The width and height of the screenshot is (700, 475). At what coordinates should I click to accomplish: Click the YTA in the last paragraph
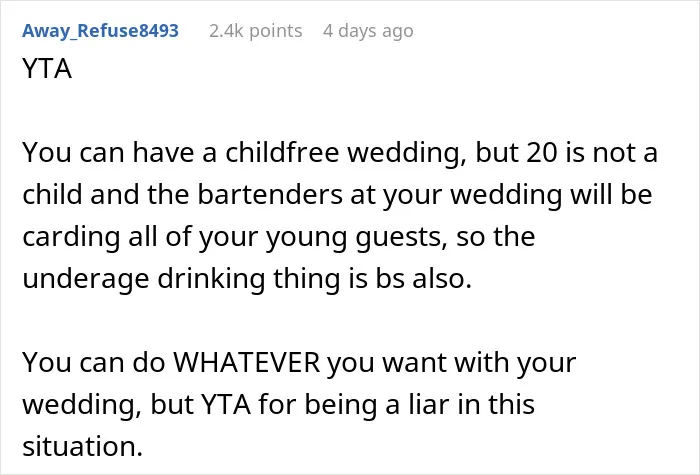pyautogui.click(x=226, y=404)
